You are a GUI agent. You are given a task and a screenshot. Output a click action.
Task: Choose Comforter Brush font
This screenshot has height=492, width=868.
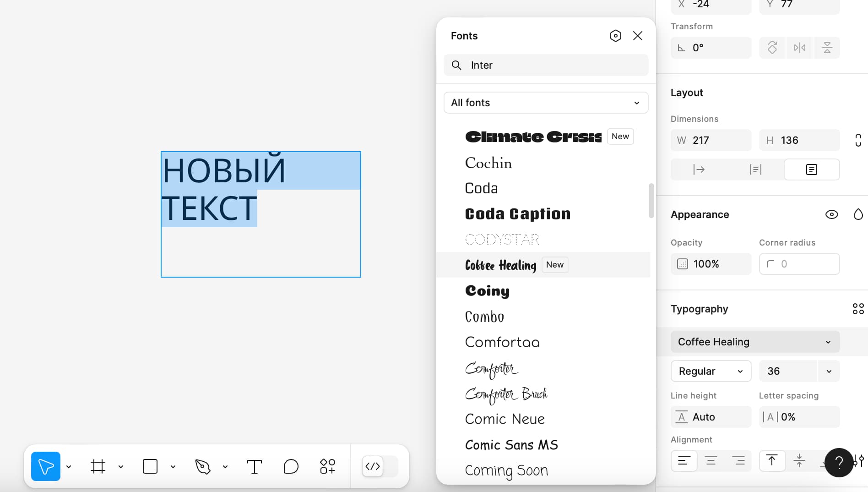point(543,394)
